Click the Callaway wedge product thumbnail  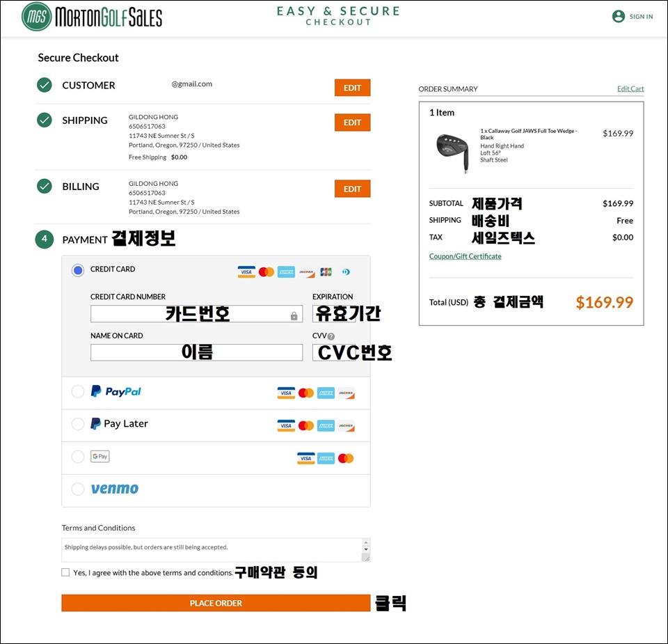(454, 152)
